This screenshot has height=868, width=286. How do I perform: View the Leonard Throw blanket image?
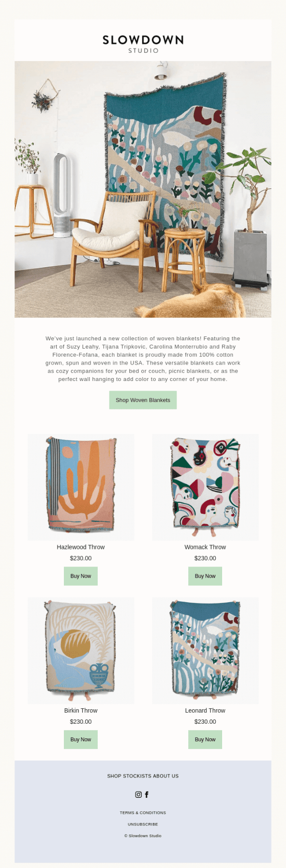[205, 651]
